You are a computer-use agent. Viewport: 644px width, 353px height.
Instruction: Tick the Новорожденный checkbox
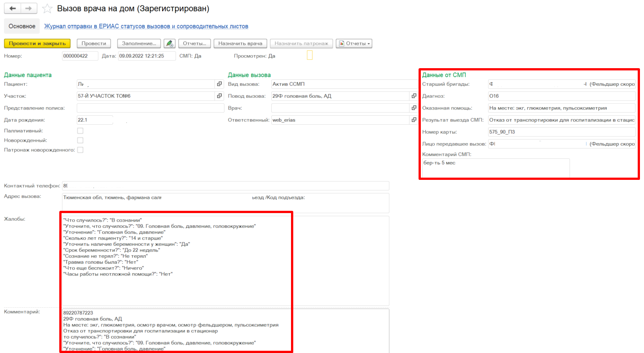[80, 140]
